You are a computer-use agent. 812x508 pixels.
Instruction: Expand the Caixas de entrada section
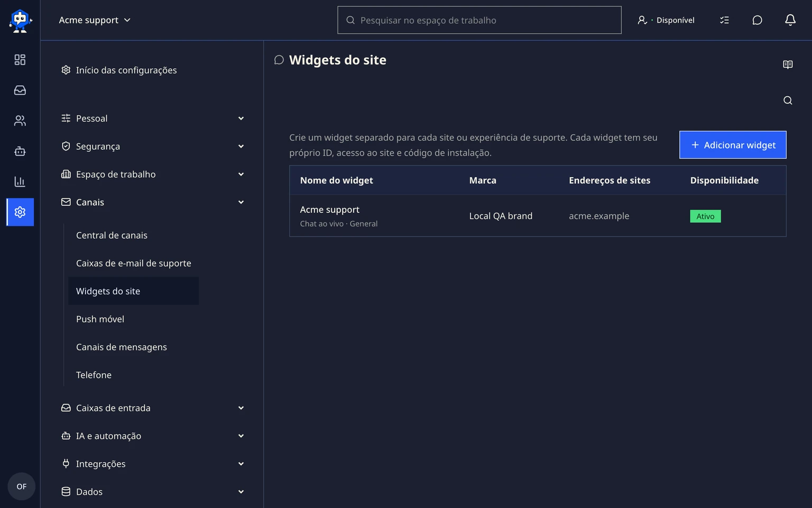(153, 408)
